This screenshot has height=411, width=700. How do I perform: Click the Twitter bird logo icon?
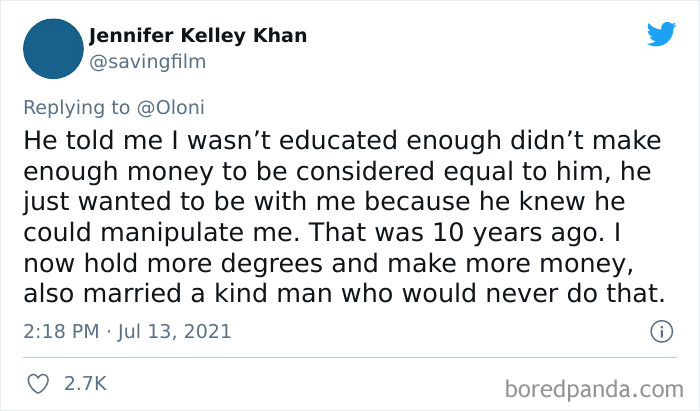(661, 34)
